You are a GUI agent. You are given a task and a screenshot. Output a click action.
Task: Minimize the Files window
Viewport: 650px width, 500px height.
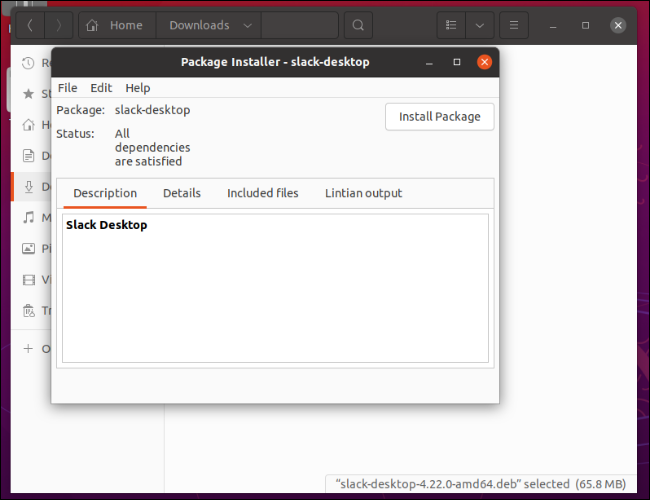[553, 25]
